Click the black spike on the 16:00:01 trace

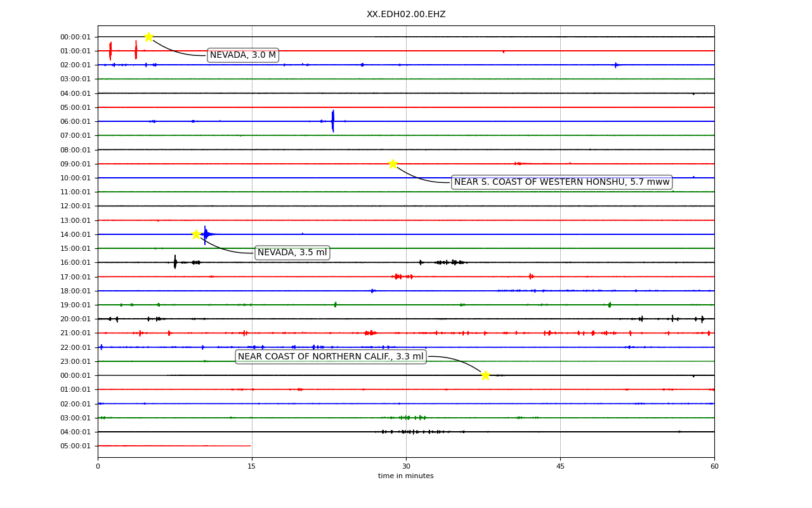[175, 262]
